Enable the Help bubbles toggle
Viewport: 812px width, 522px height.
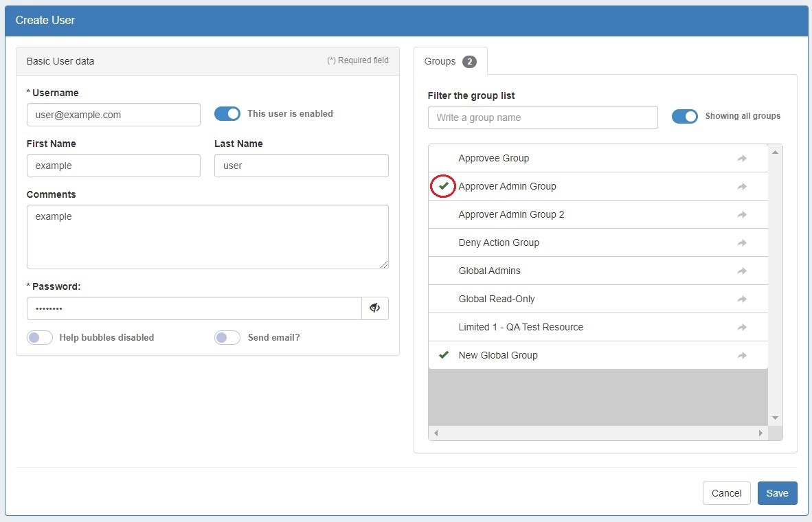pyautogui.click(x=40, y=337)
